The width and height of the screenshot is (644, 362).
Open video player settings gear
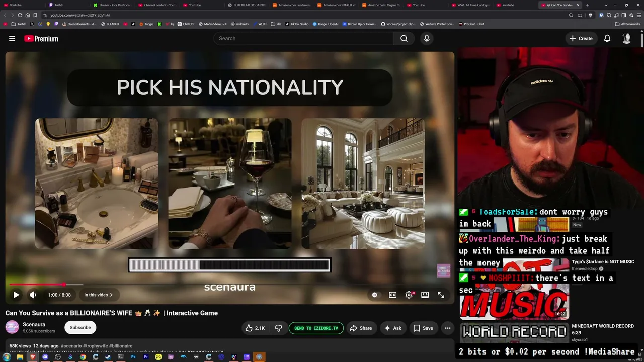[409, 295]
